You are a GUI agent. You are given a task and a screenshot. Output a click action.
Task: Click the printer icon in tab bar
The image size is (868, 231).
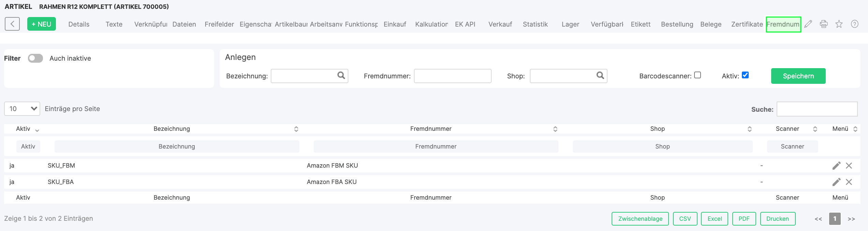tap(824, 24)
